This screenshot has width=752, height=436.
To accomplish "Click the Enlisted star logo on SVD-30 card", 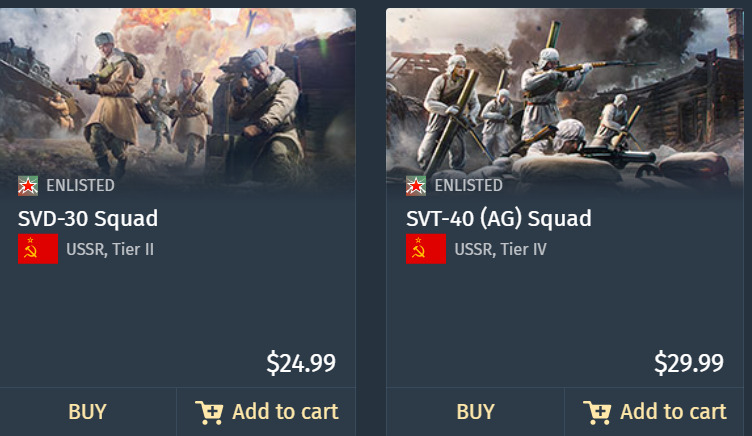I will (28, 186).
